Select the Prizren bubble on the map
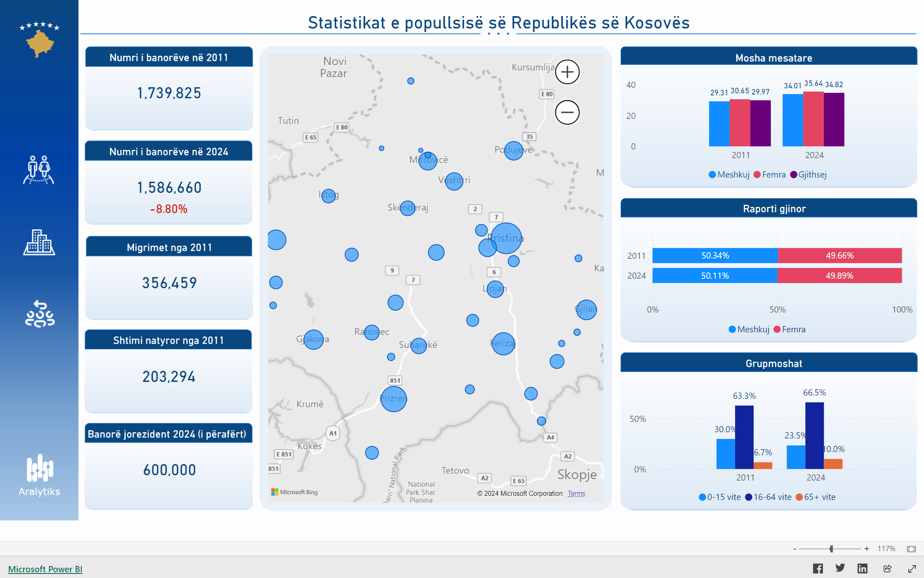 click(x=394, y=399)
